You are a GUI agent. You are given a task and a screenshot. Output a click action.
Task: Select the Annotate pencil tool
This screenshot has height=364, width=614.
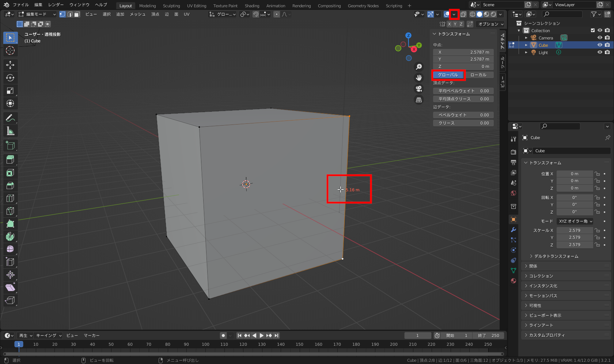[10, 118]
